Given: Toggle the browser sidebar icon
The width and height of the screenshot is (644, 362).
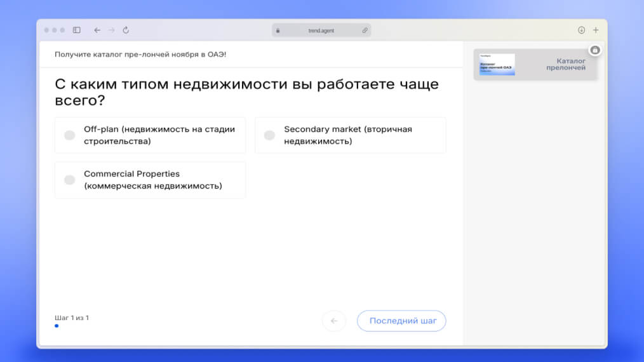Looking at the screenshot, I should coord(77,30).
